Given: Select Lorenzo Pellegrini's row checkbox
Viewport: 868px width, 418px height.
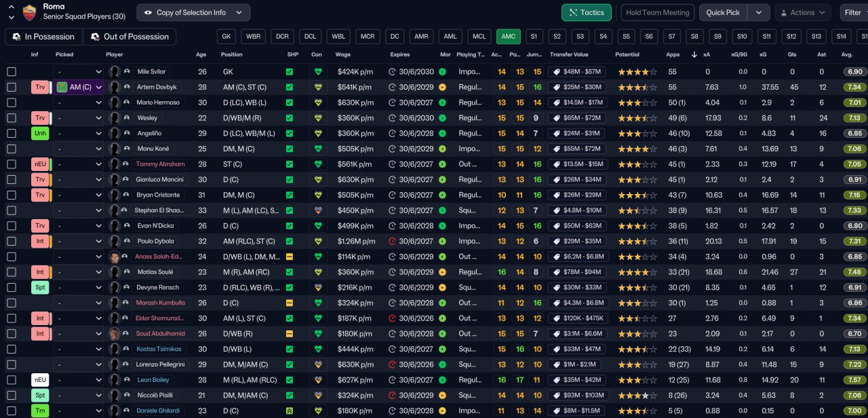Looking at the screenshot, I should pos(12,364).
